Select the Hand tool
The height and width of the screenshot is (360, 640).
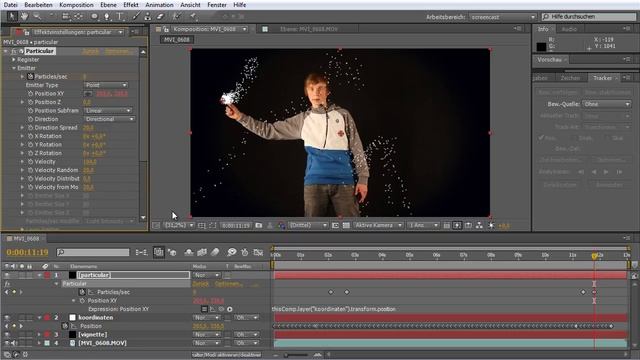[24, 16]
